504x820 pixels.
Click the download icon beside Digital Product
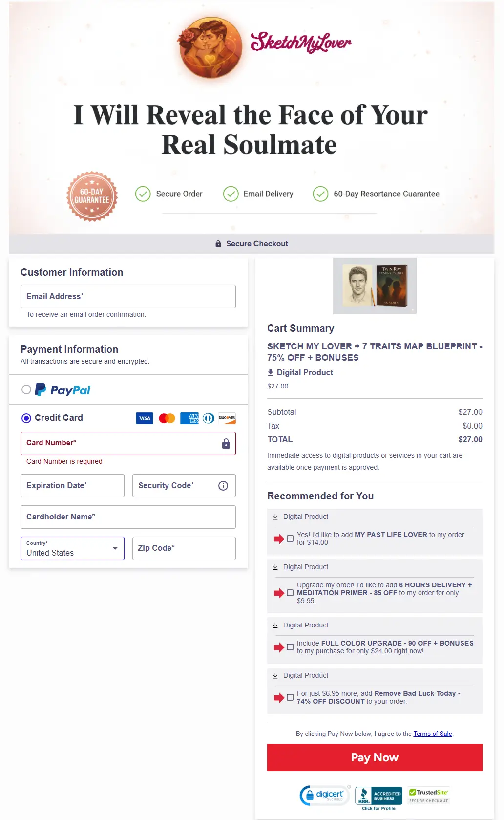(271, 372)
